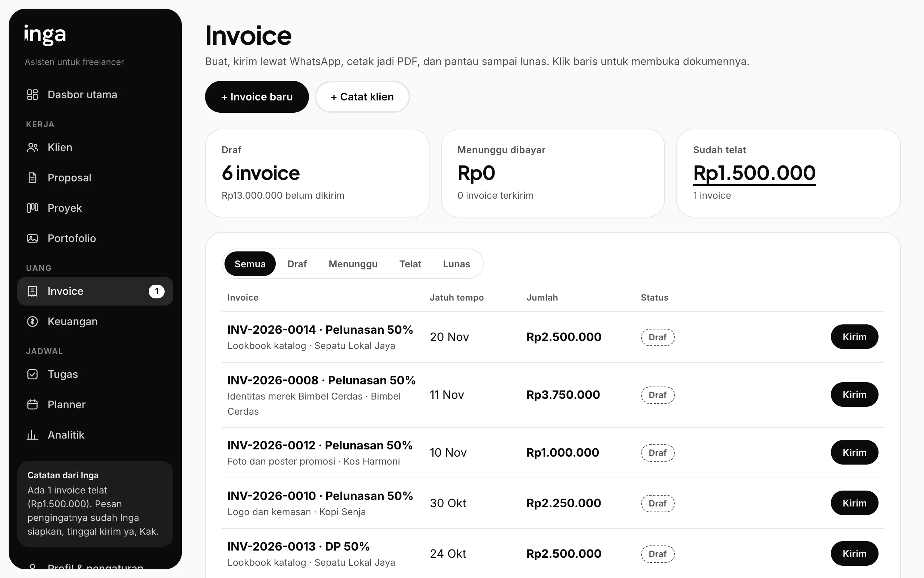Open row INV-2026-0013 · DP 50%
The image size is (924, 578).
(x=553, y=554)
